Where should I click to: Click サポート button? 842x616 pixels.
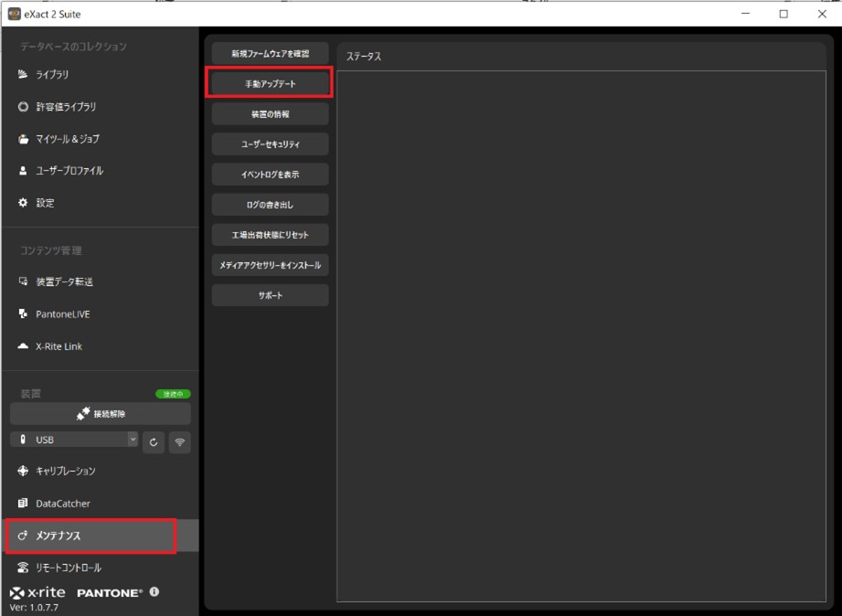pyautogui.click(x=270, y=295)
